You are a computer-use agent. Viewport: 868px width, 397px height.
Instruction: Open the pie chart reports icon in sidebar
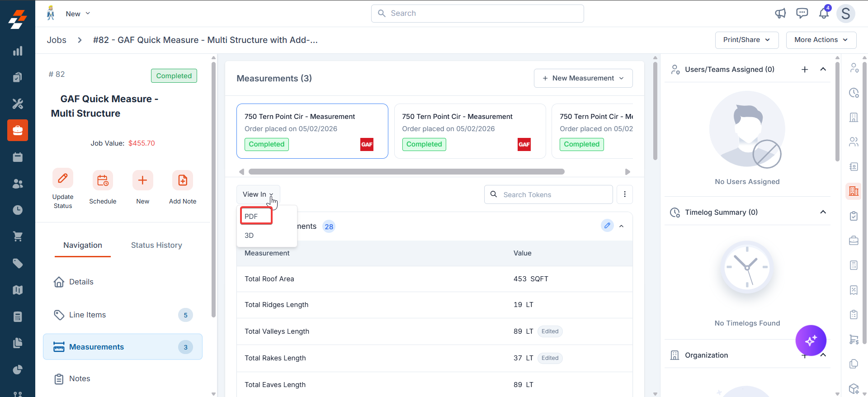18,369
